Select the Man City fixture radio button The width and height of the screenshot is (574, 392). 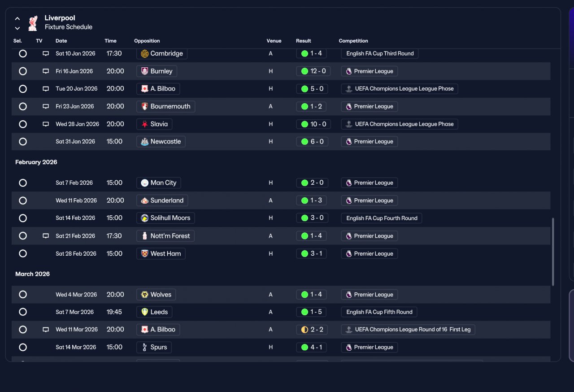click(x=23, y=183)
